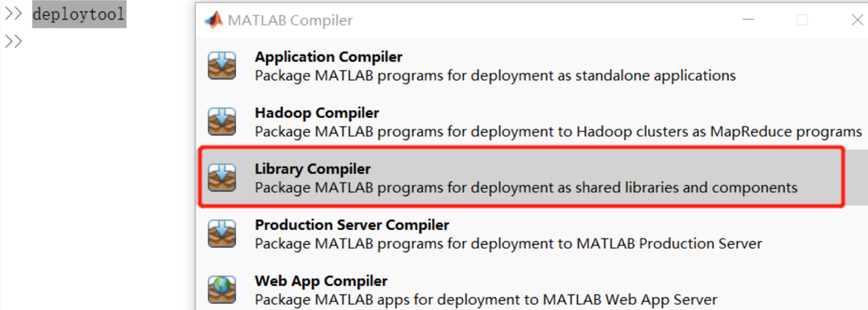Pick the Web App Compiler title
Viewport: 868px width, 310px height.
tap(321, 281)
